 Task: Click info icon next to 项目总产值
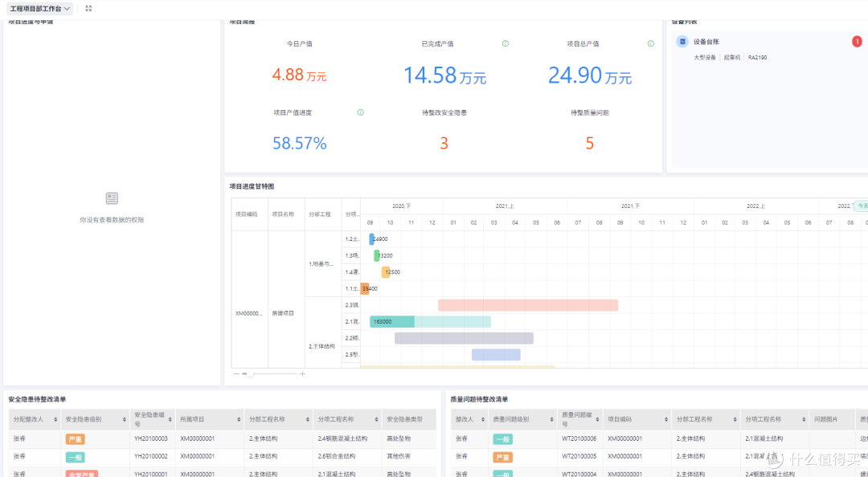pos(651,43)
